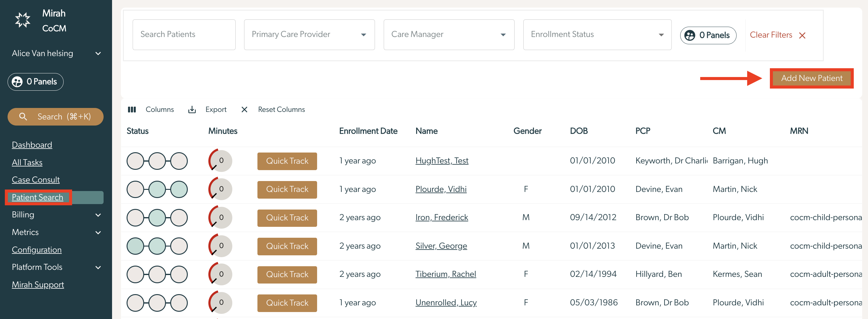Click the Export download icon
The image size is (868, 319).
pos(192,109)
